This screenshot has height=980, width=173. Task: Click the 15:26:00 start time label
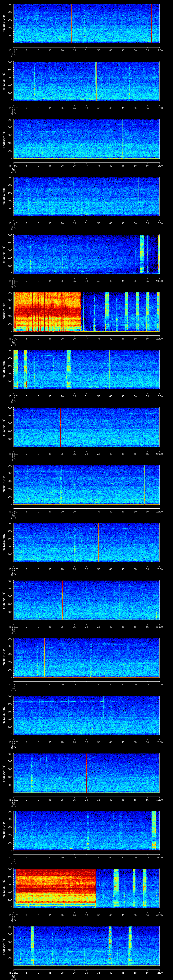(14, 627)
